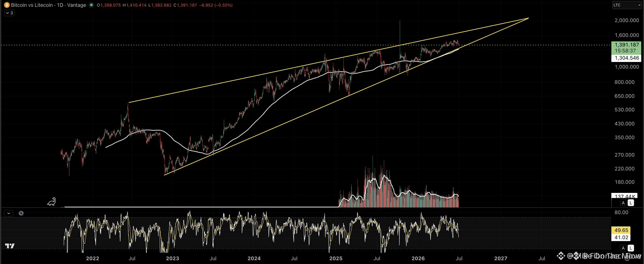
Task: Collapse the indicator legend showing 3
Action: [9, 13]
